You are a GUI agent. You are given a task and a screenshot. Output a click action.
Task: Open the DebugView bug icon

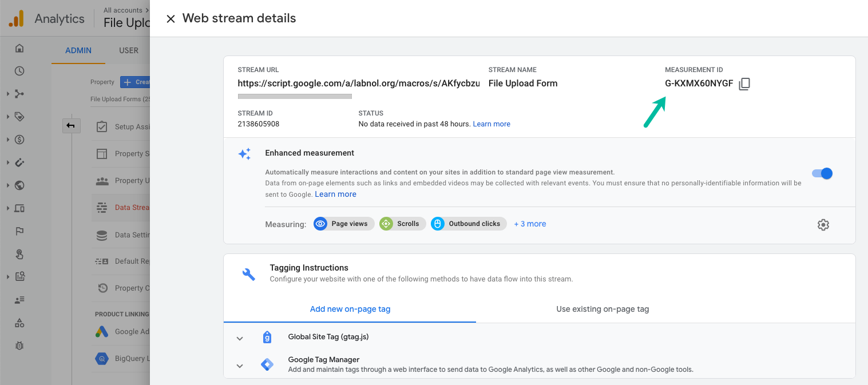[x=19, y=346]
